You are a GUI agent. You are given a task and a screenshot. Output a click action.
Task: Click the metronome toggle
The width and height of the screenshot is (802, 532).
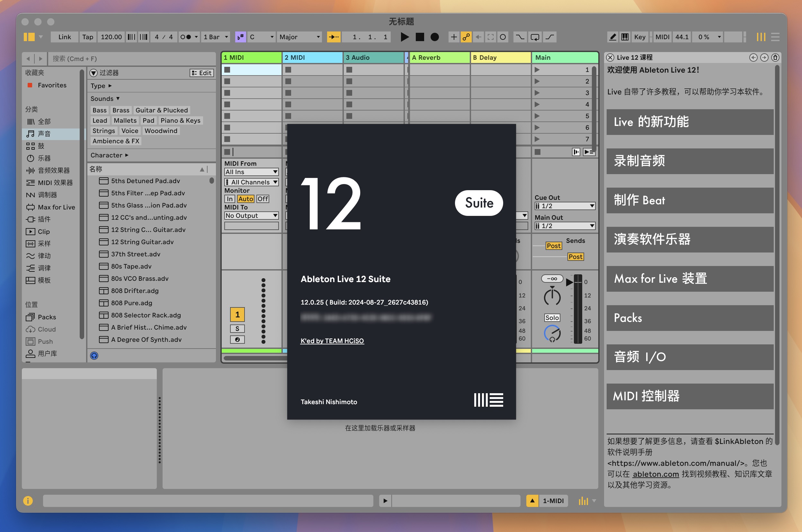point(186,37)
